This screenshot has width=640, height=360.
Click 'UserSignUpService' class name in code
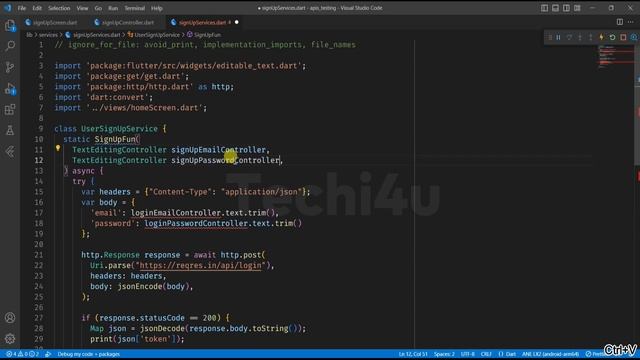coord(119,129)
